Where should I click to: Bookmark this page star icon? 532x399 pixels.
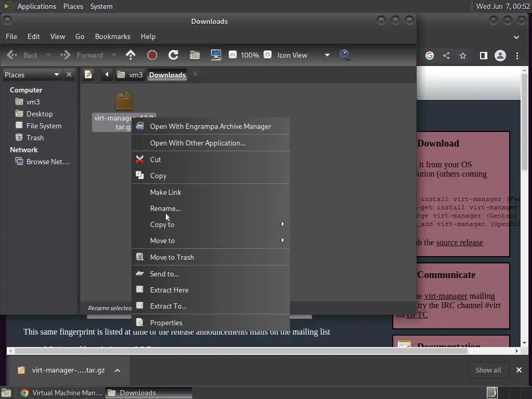tap(463, 56)
